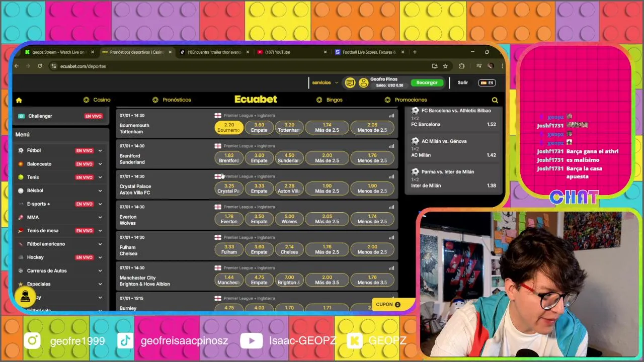Open the ES language selector
The width and height of the screenshot is (644, 362).
pyautogui.click(x=487, y=83)
